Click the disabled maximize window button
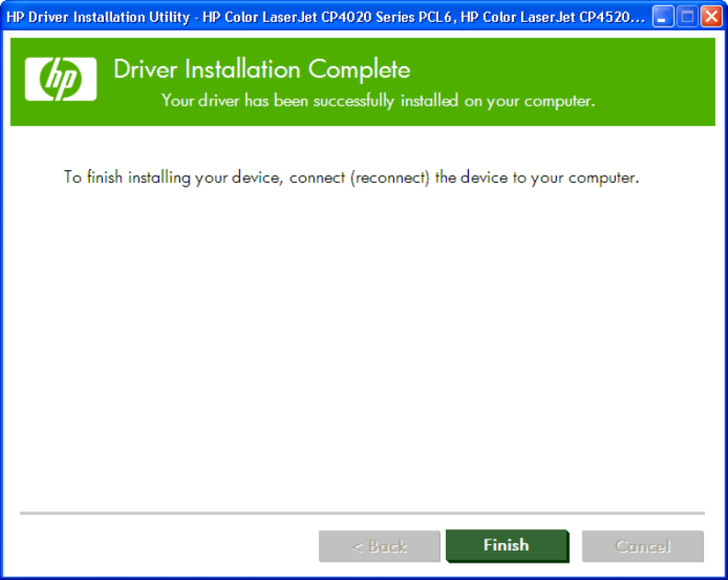 pos(688,17)
